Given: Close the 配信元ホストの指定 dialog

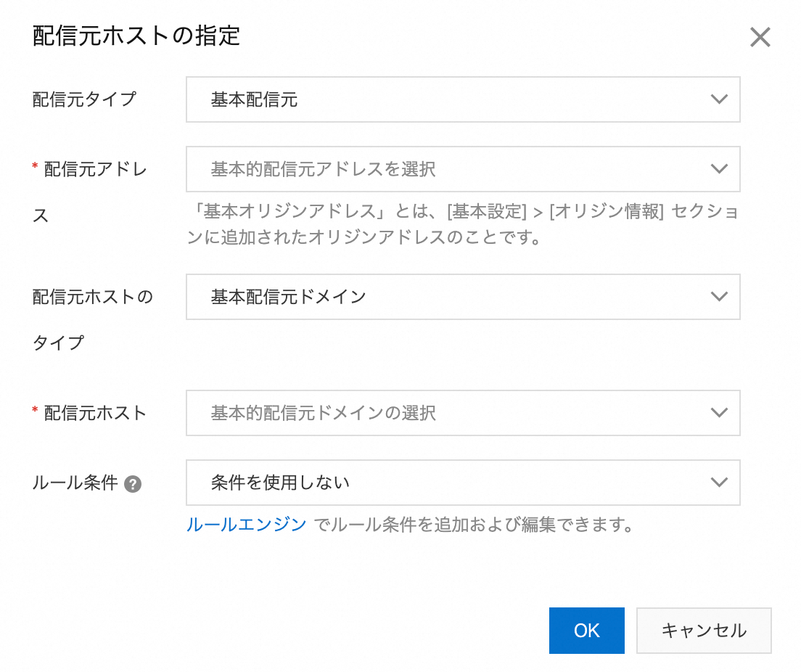Looking at the screenshot, I should pyautogui.click(x=760, y=38).
